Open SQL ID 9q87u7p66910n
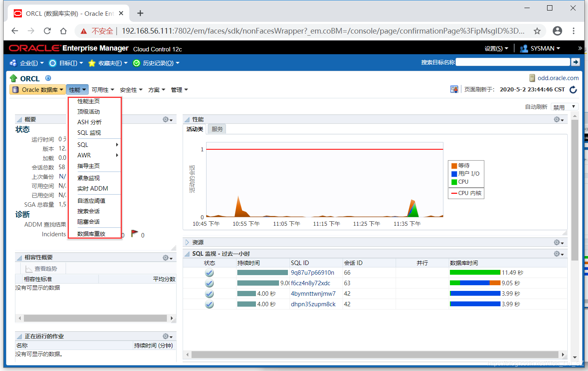The width and height of the screenshot is (588, 371). (312, 273)
